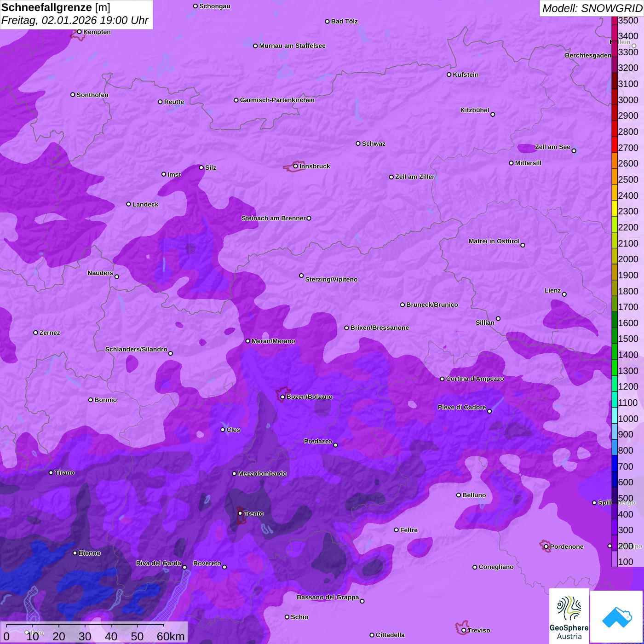
Task: Click the Pordenone city marker
Action: (x=546, y=547)
